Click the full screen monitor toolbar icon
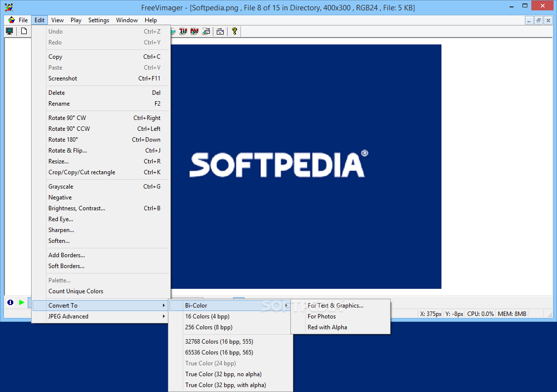557x392 pixels. [9, 31]
